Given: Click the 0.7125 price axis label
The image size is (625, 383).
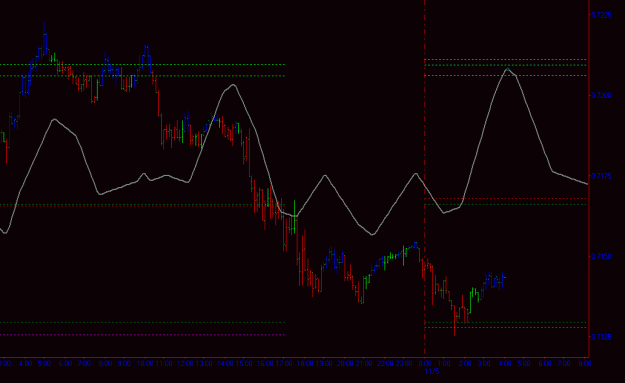Looking at the screenshot, I should 601,337.
